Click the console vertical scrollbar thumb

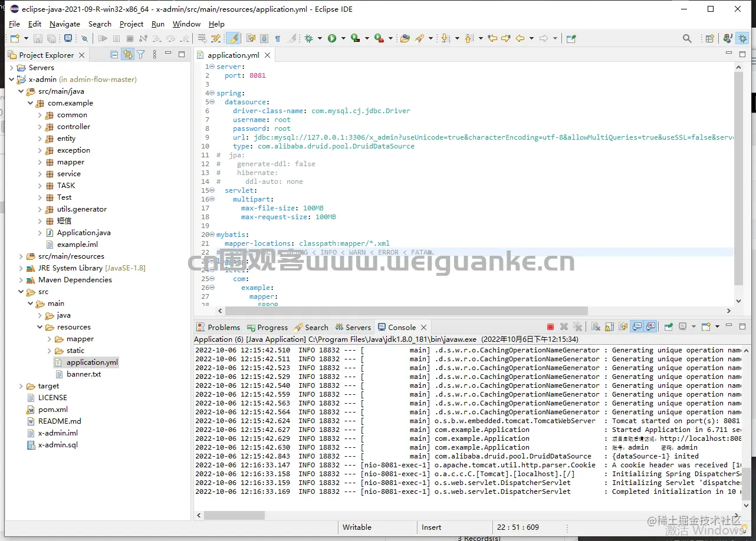click(x=746, y=483)
